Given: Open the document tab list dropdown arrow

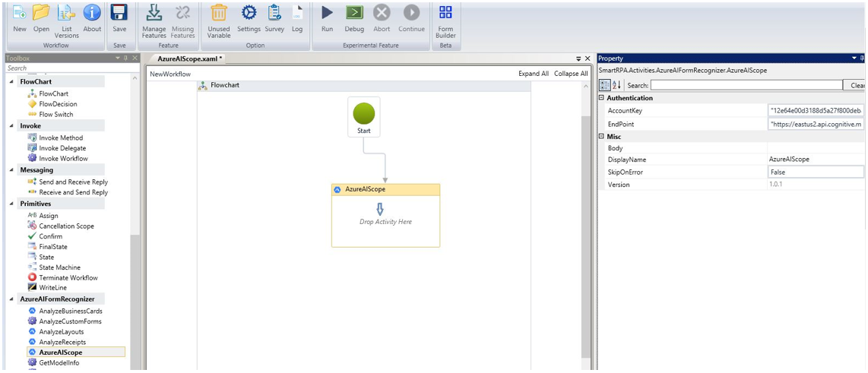Looking at the screenshot, I should coord(579,58).
